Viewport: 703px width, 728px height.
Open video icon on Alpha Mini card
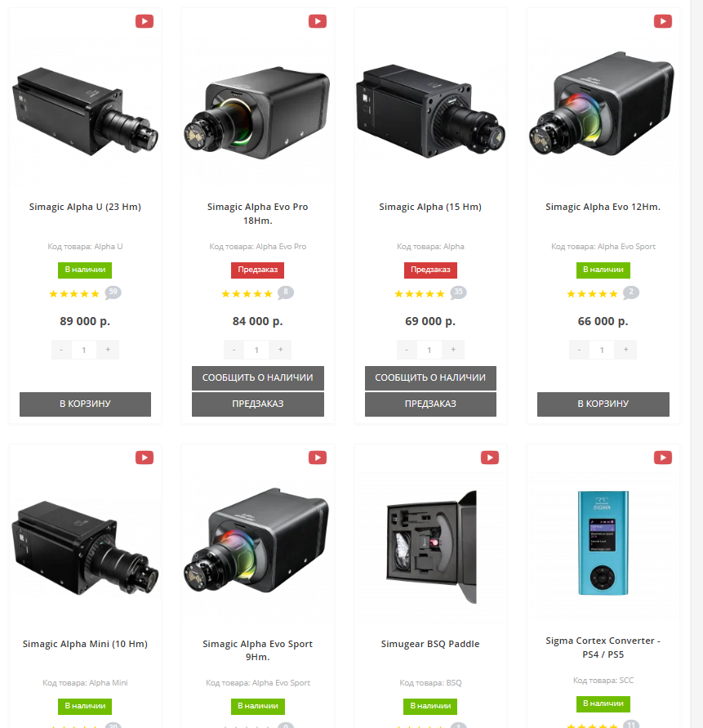(145, 458)
